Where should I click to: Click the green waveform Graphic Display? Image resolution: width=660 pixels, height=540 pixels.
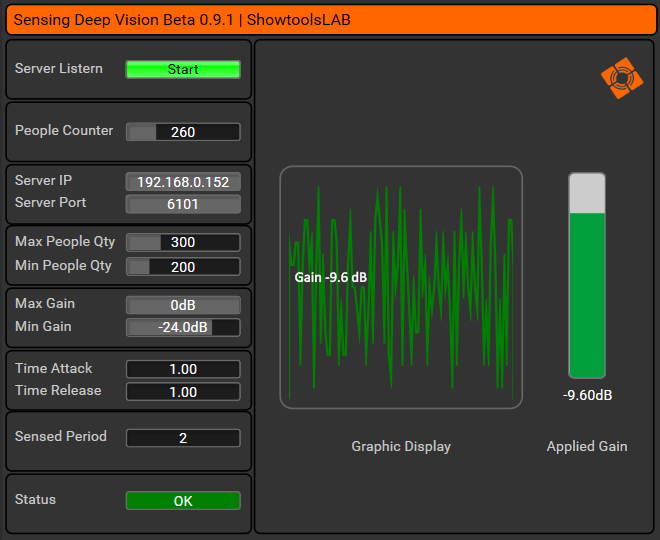pos(401,287)
